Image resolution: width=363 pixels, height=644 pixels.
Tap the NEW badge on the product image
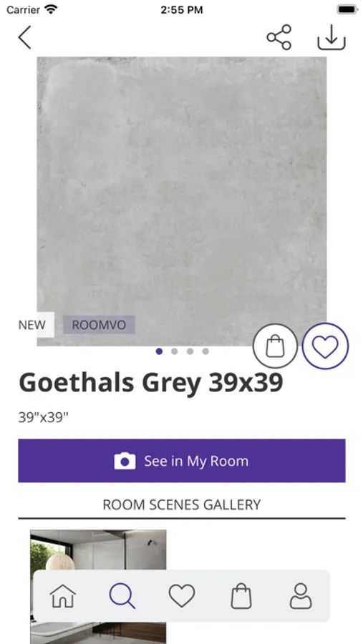tap(34, 325)
